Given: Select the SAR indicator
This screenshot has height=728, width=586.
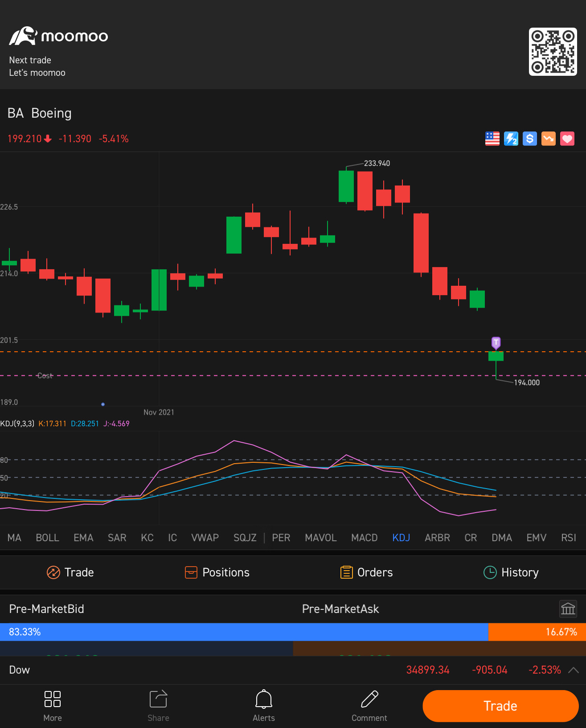Looking at the screenshot, I should (x=117, y=538).
